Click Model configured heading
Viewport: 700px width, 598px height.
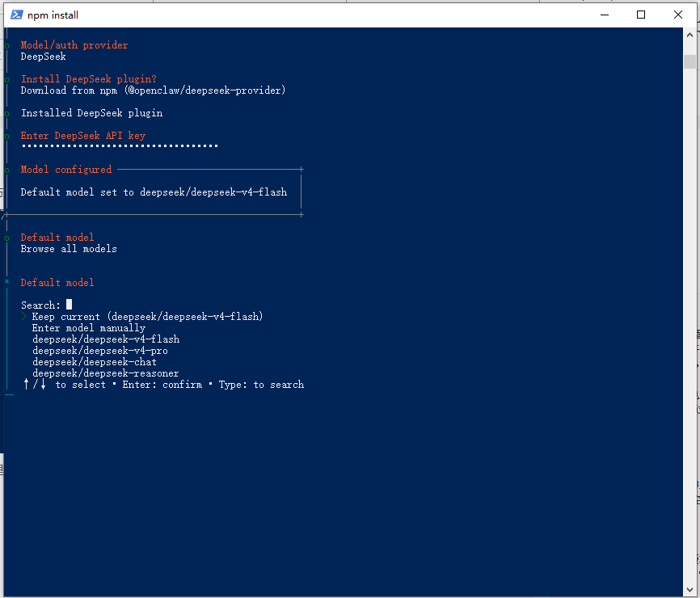(x=66, y=170)
